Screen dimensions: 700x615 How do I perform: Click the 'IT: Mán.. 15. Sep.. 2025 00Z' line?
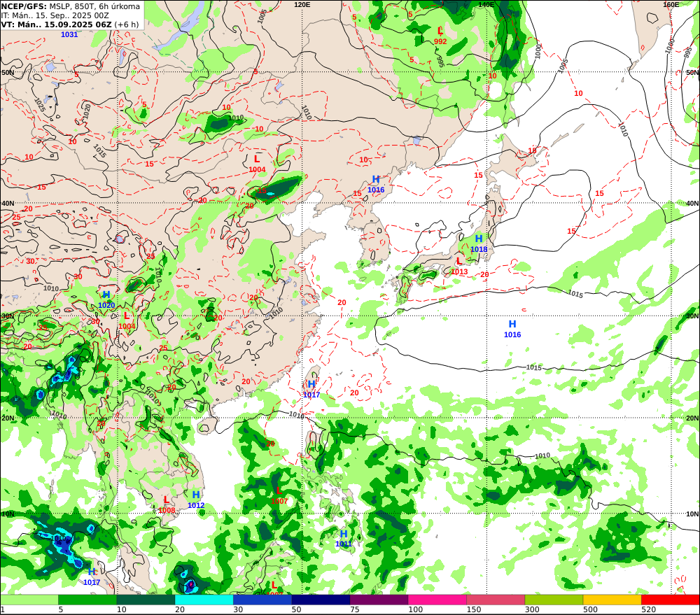[55, 15]
